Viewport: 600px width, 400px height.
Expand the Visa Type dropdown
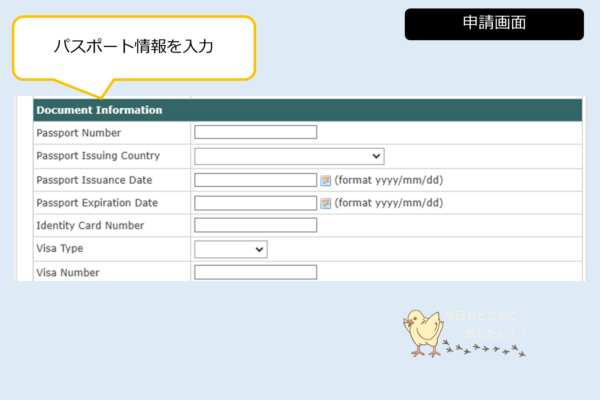click(x=230, y=249)
